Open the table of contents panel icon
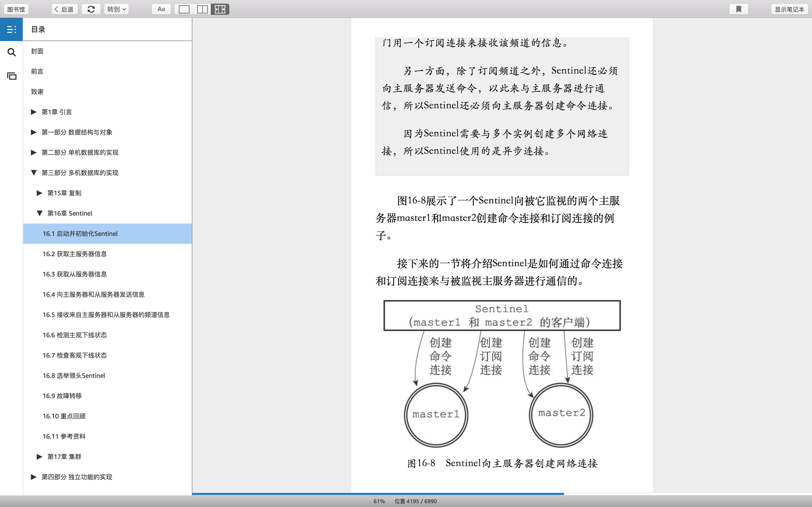Image resolution: width=812 pixels, height=507 pixels. (x=11, y=30)
